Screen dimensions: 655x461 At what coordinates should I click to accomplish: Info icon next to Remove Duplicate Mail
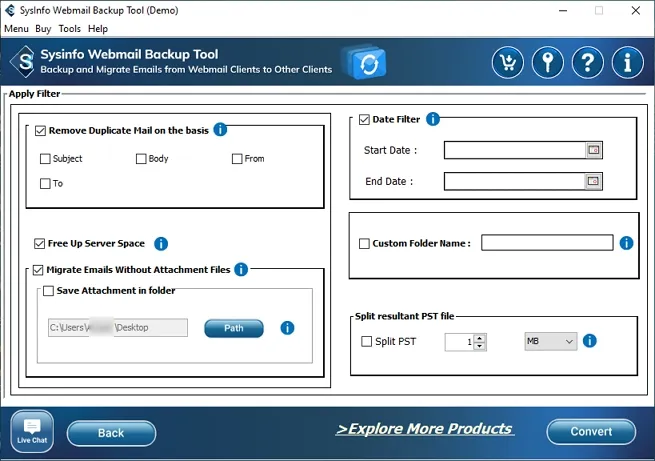click(220, 130)
